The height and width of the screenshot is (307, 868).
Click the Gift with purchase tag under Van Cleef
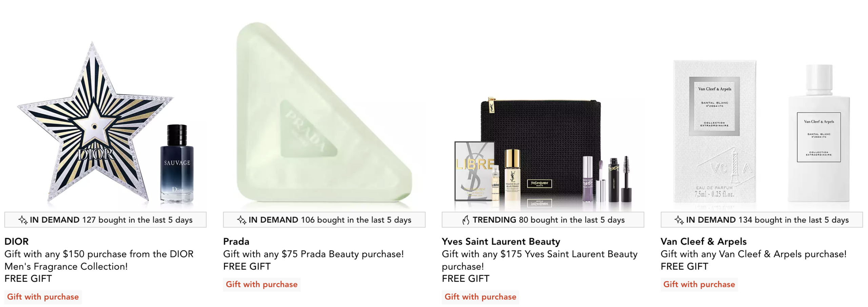pyautogui.click(x=699, y=284)
